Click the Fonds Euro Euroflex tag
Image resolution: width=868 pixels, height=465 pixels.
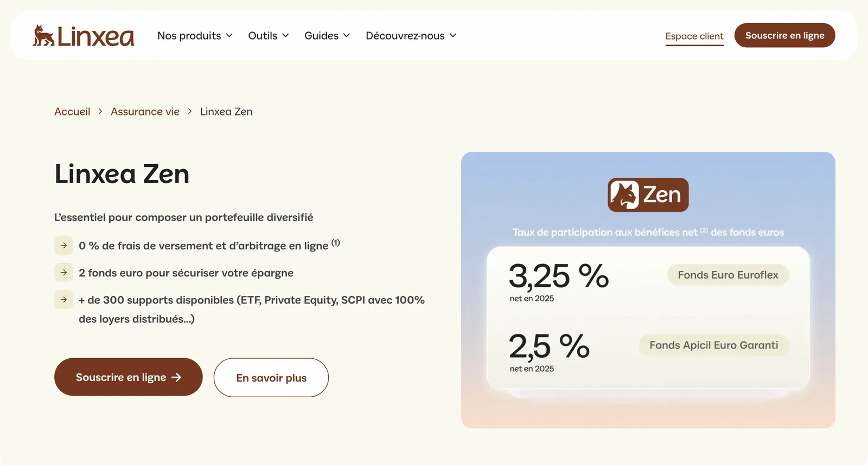click(728, 275)
